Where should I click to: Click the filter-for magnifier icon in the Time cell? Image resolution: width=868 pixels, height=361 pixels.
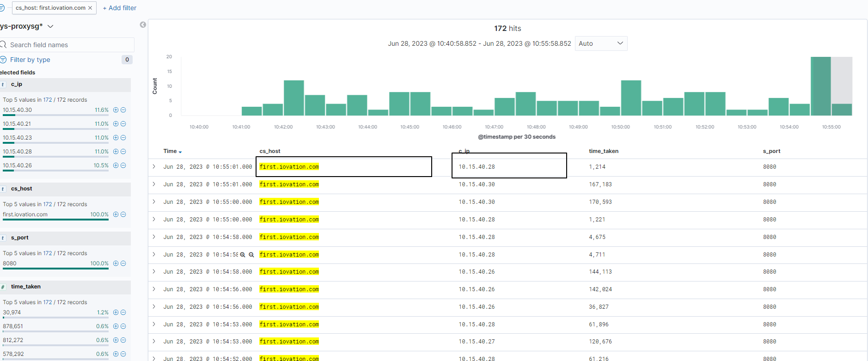coord(243,255)
